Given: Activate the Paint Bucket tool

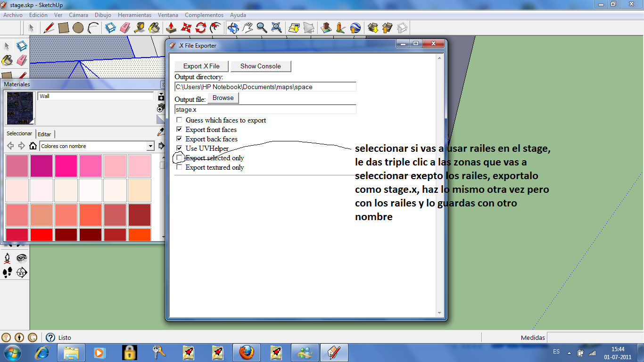Looking at the screenshot, I should (x=155, y=28).
